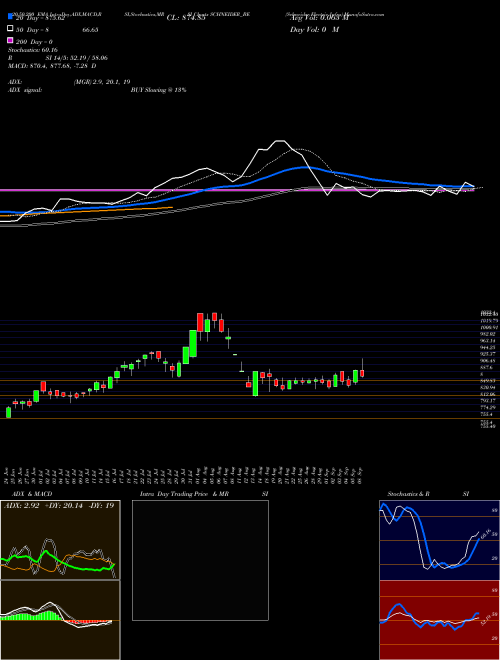Click the tallest red candlestick at the price peak

(200, 322)
